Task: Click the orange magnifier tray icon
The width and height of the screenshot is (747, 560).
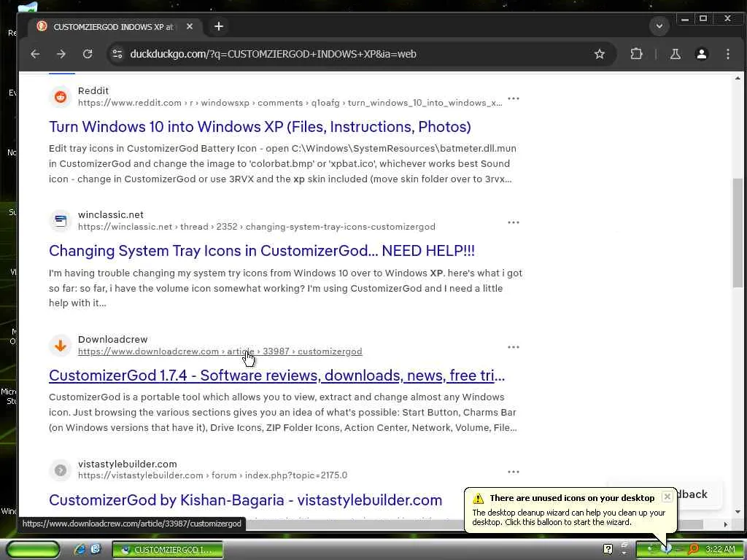Action: (693, 549)
